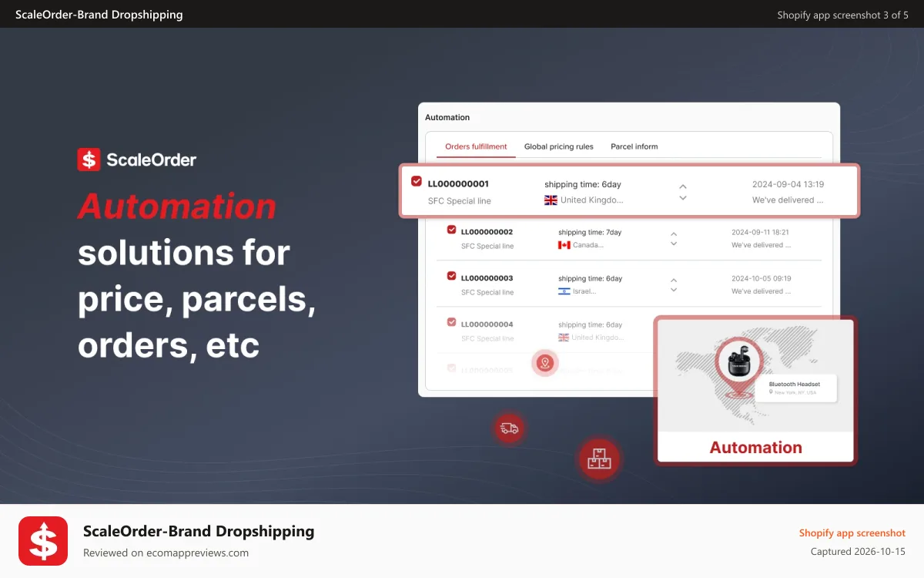Click 'Captured 2026-10-15' text

[x=858, y=552]
